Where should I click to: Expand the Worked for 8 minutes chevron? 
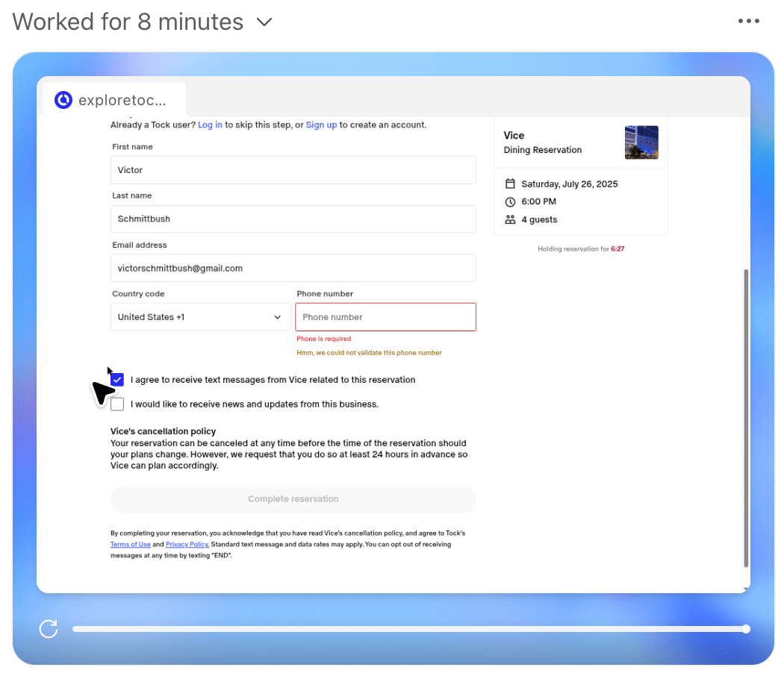point(264,22)
